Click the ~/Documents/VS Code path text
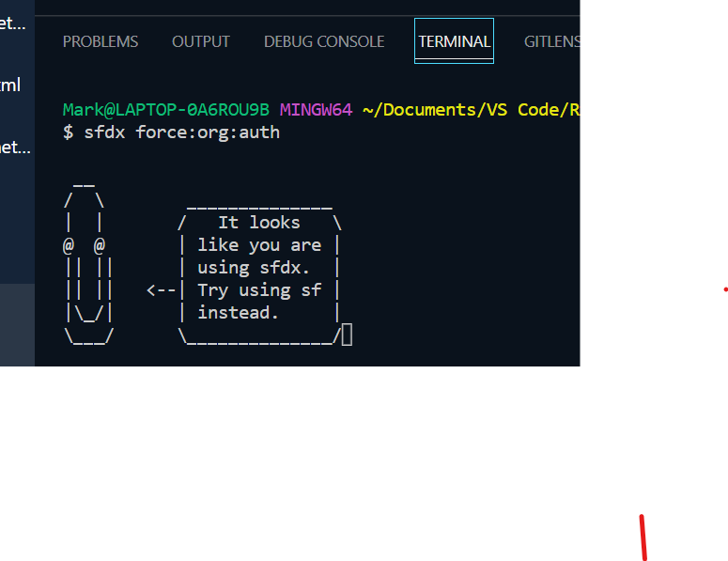The width and height of the screenshot is (728, 561). click(471, 110)
